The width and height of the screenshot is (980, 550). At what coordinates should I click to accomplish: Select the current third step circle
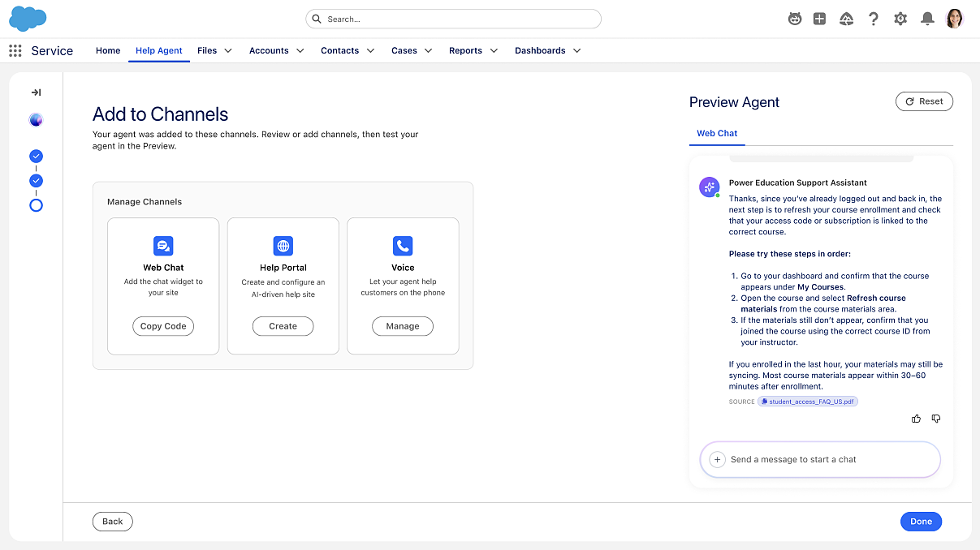(x=36, y=205)
